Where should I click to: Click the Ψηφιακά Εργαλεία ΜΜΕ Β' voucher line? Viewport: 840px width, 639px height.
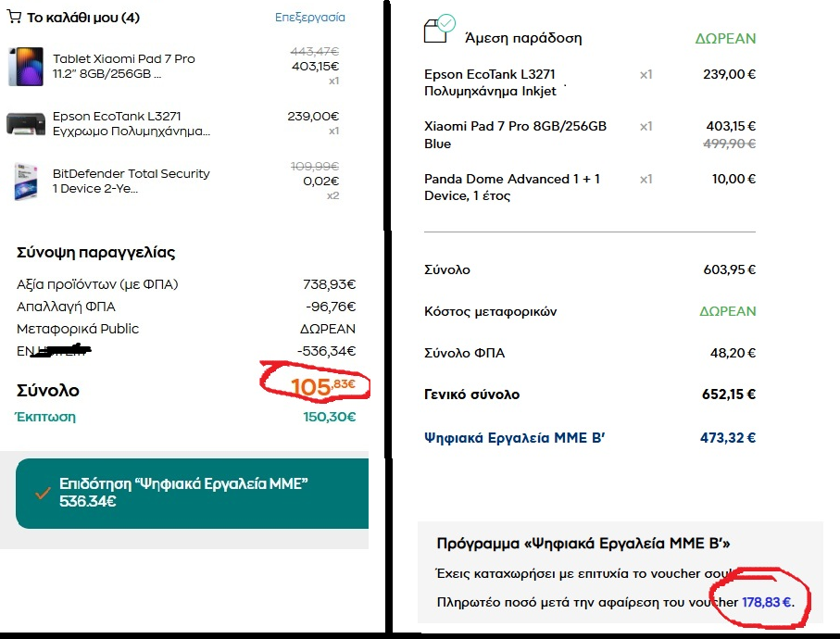click(x=590, y=438)
